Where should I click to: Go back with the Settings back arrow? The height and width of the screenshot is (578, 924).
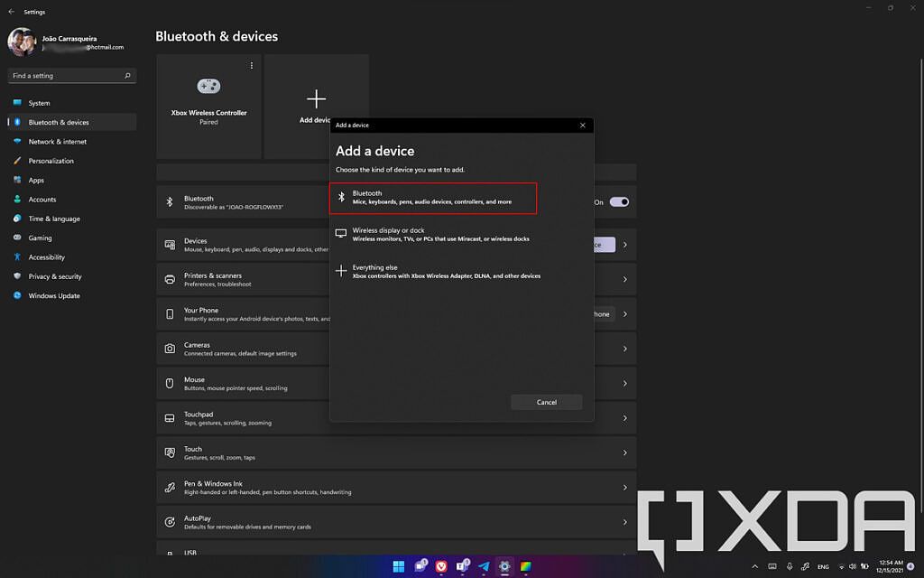pyautogui.click(x=11, y=11)
